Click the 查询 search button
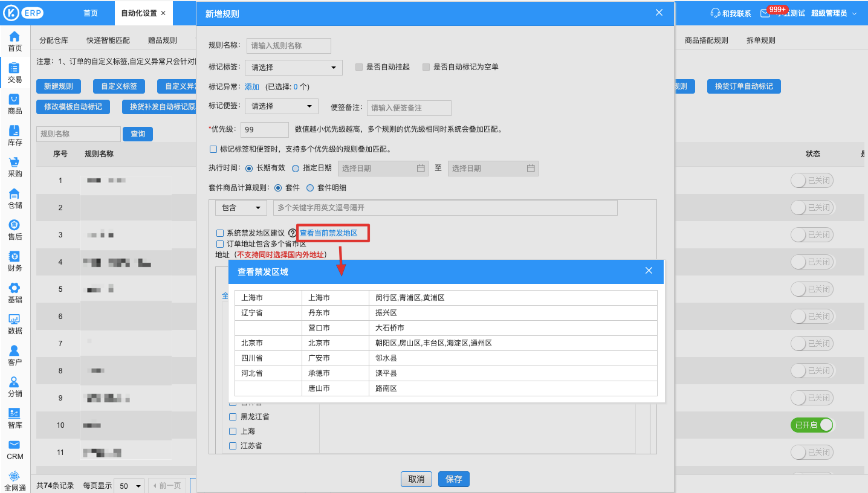 click(138, 134)
